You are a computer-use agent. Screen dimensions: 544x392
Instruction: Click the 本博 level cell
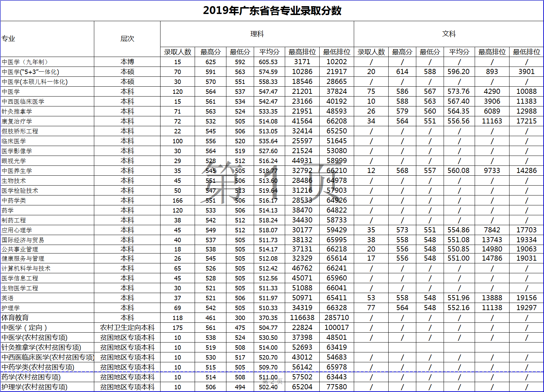pyautogui.click(x=127, y=62)
